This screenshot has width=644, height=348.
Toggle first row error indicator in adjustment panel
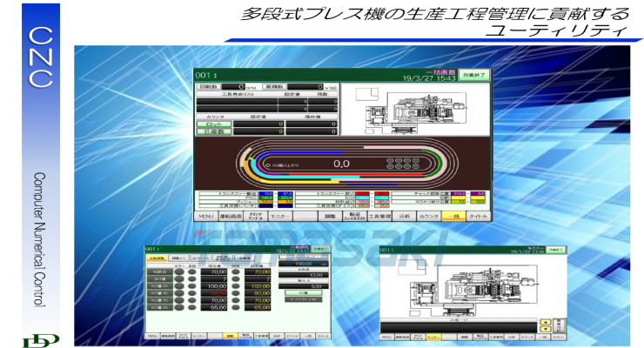tap(178, 271)
